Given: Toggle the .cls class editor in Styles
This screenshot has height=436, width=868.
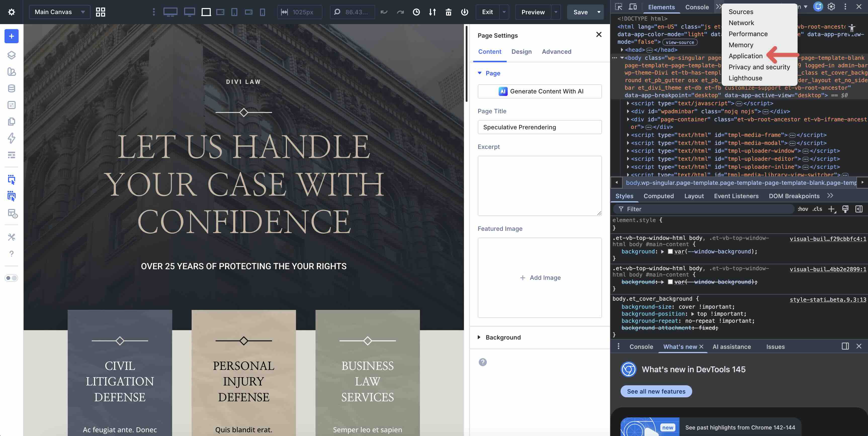Looking at the screenshot, I should coord(817,209).
